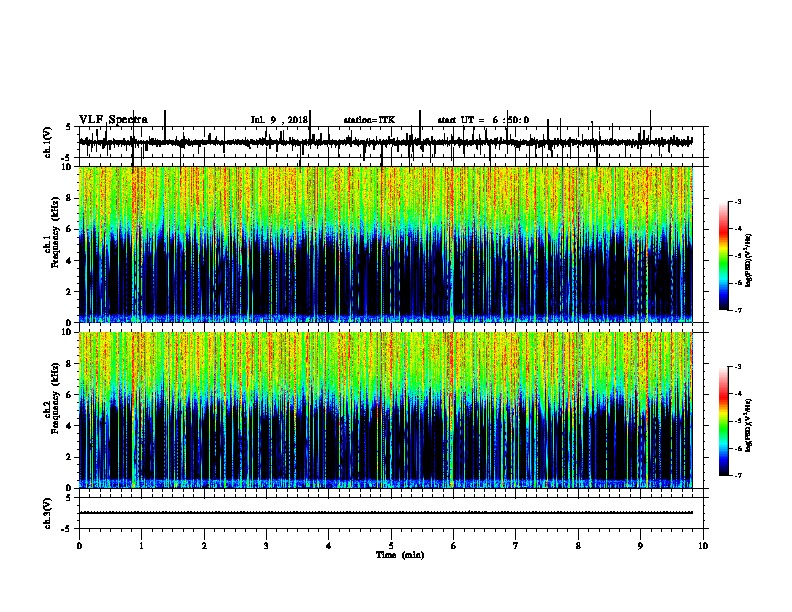Click the 'ch.3(V)' waveform axis label
Image resolution: width=792 pixels, height=612 pixels.
coord(48,514)
